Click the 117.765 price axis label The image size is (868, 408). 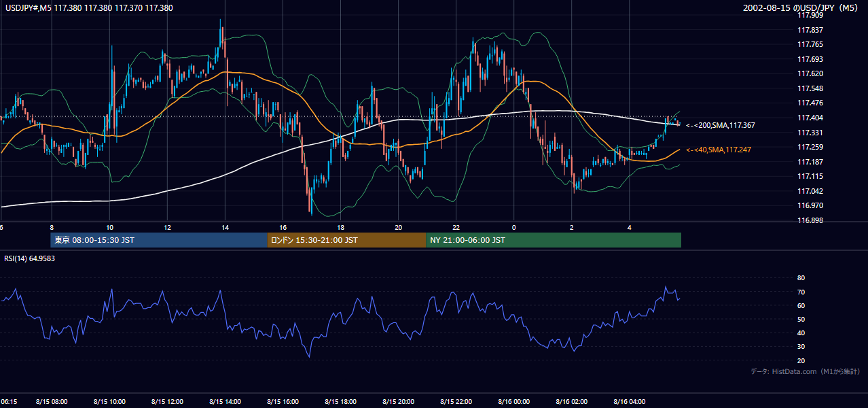coord(810,44)
